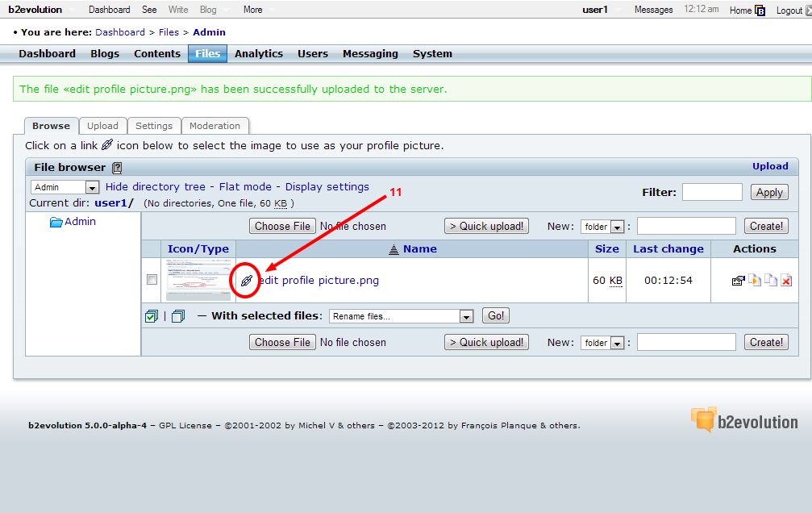Viewport: 812px width, 513px height.
Task: Open the lower New folder type dropdown
Action: pos(602,343)
